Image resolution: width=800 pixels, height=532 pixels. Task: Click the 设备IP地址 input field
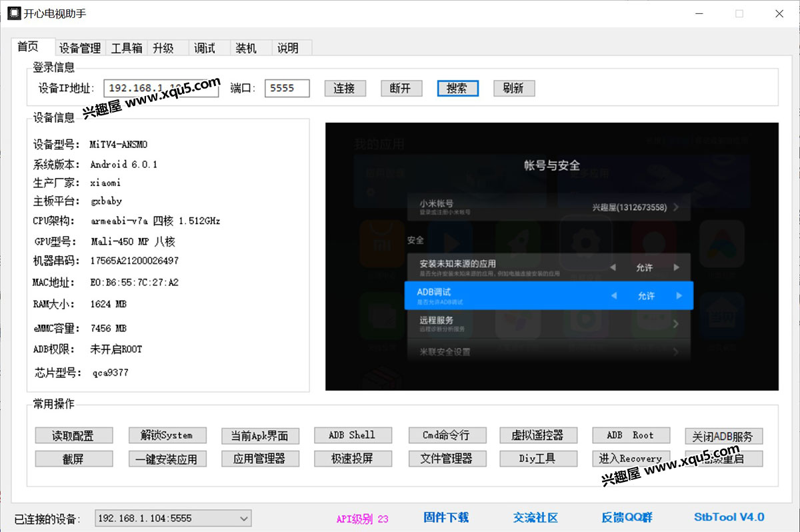161,88
